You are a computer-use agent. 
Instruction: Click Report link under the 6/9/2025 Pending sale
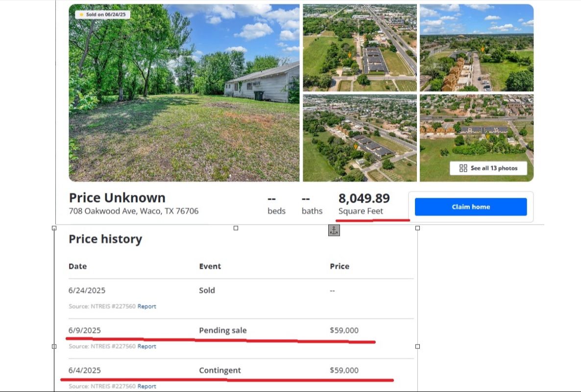(x=146, y=346)
